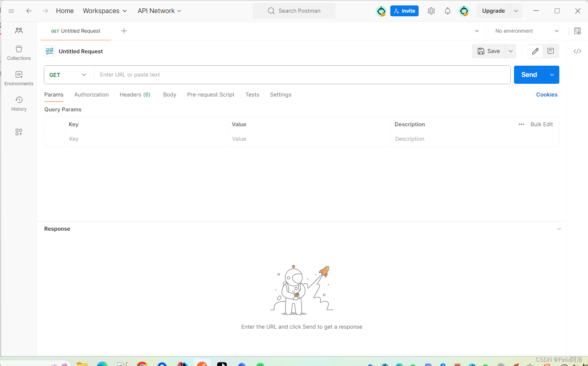Switch to the Authorization tab

click(x=91, y=95)
